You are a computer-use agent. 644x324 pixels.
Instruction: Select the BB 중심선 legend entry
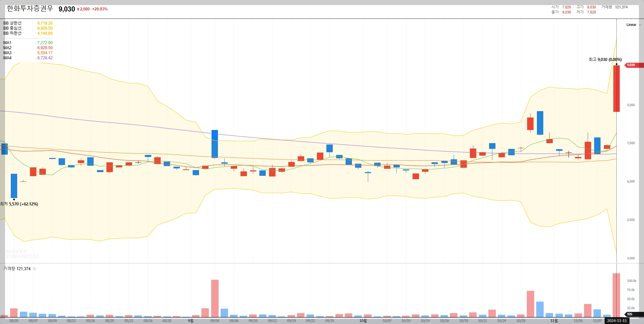pyautogui.click(x=12, y=28)
